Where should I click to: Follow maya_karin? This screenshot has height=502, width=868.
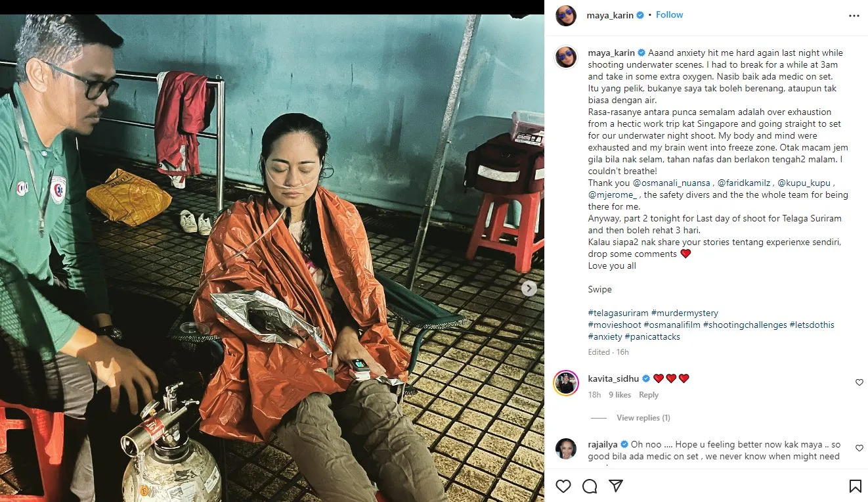(669, 14)
